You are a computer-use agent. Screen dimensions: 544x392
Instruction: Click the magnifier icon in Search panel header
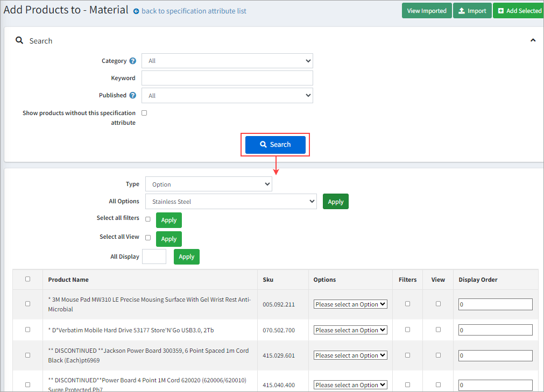(x=19, y=41)
